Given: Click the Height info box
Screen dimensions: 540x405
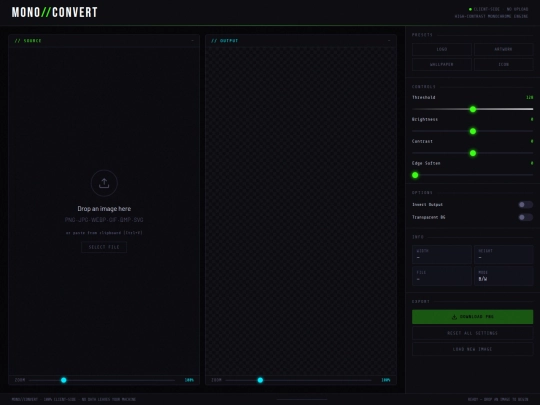Looking at the screenshot, I should click(503, 255).
